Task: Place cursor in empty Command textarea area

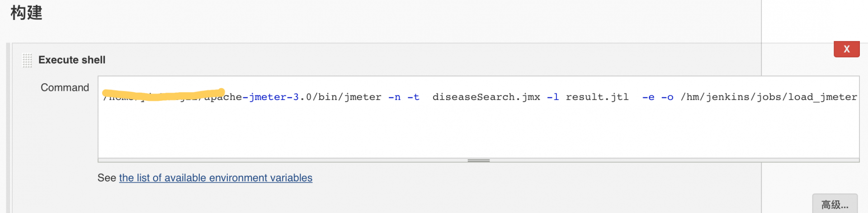Action: click(x=478, y=131)
